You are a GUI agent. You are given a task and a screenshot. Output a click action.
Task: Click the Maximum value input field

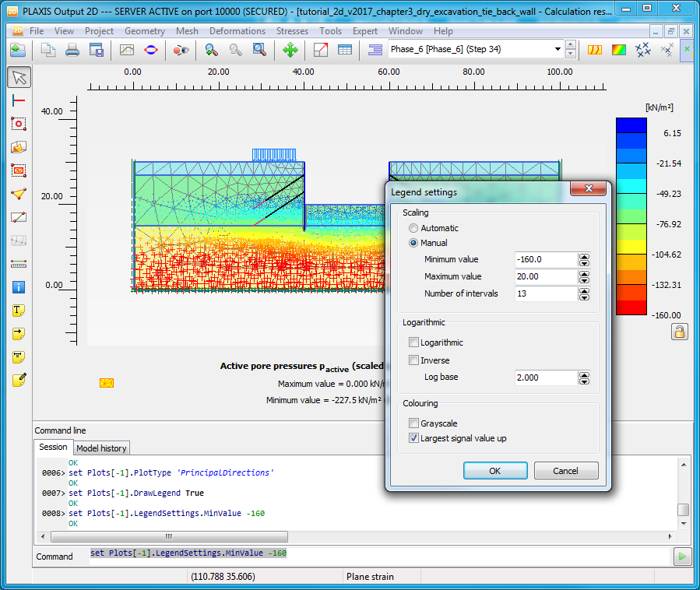546,276
